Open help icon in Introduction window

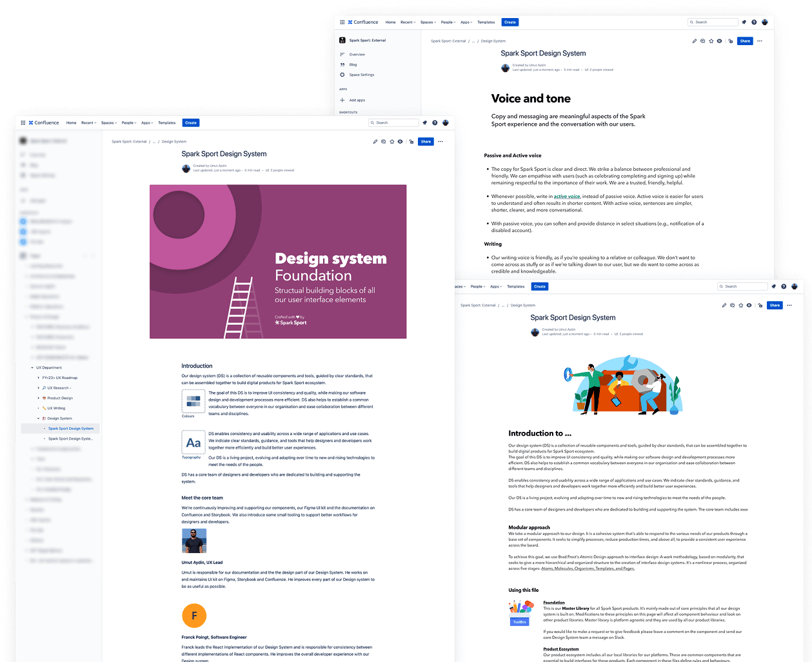(784, 286)
